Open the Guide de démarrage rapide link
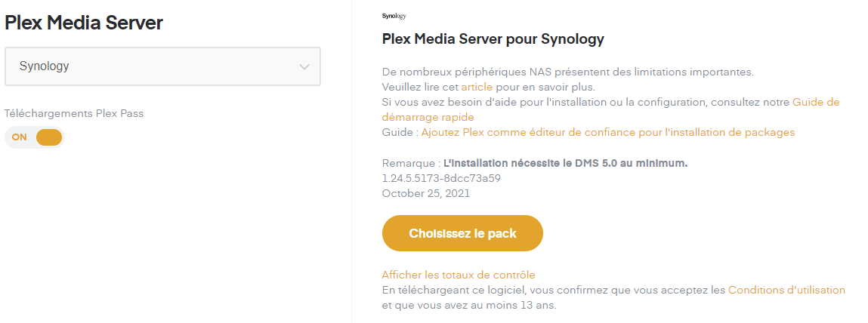The height and width of the screenshot is (323, 868). pos(610,109)
